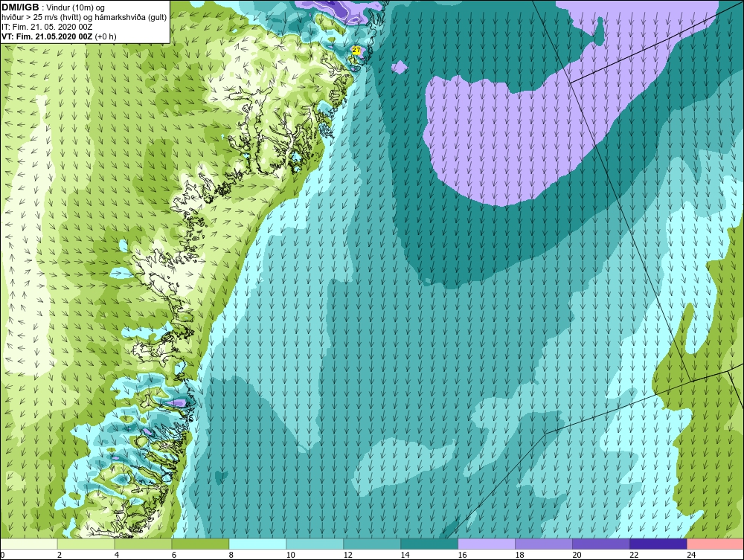744x560 pixels.
Task: Click the pink swatch above 24 m/s
Action: 716,544
